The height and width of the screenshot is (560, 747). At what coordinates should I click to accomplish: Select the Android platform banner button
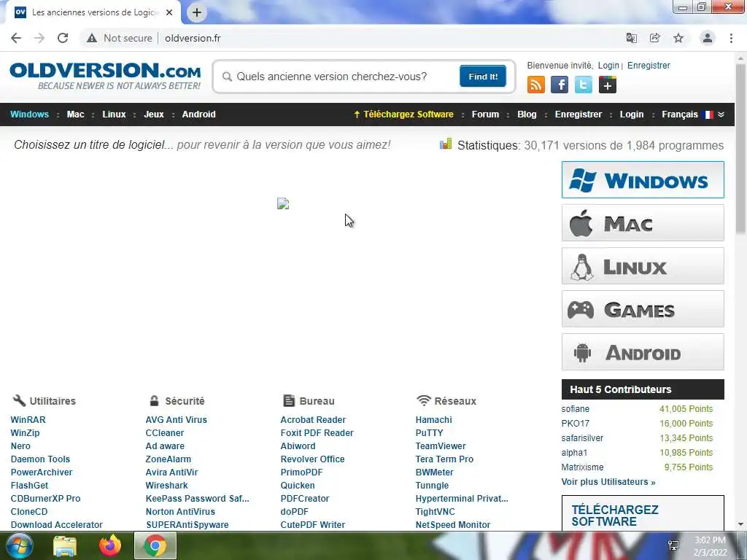(x=643, y=352)
